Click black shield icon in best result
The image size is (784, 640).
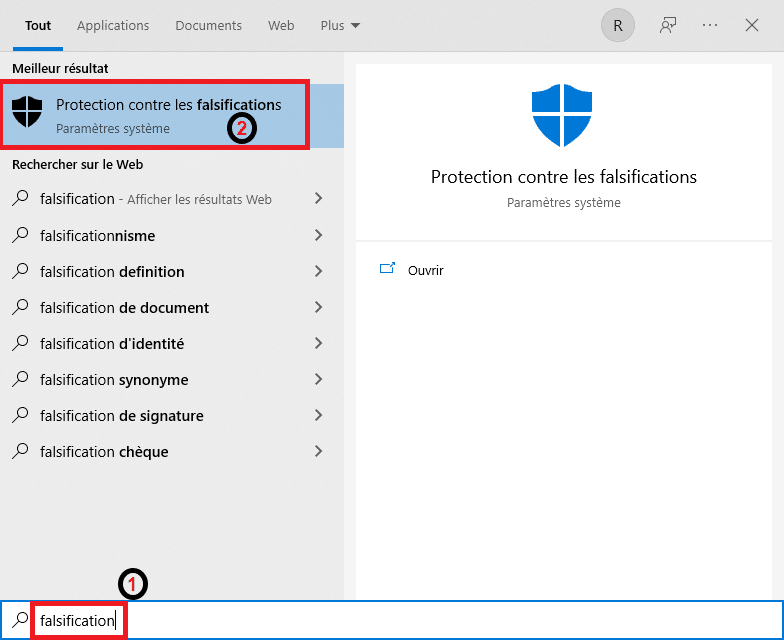click(x=27, y=112)
